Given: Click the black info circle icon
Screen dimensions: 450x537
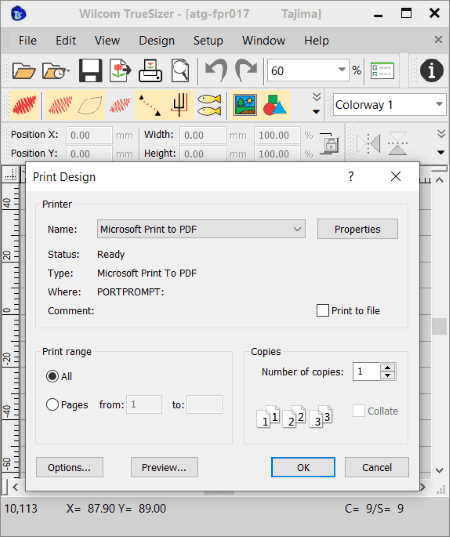Looking at the screenshot, I should (x=432, y=71).
